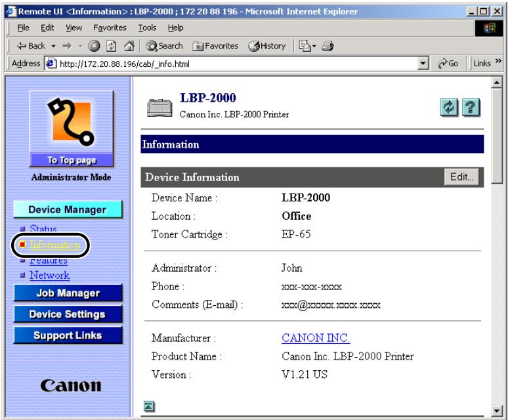508x420 pixels.
Task: Open the Network sidebar link
Action: (50, 275)
